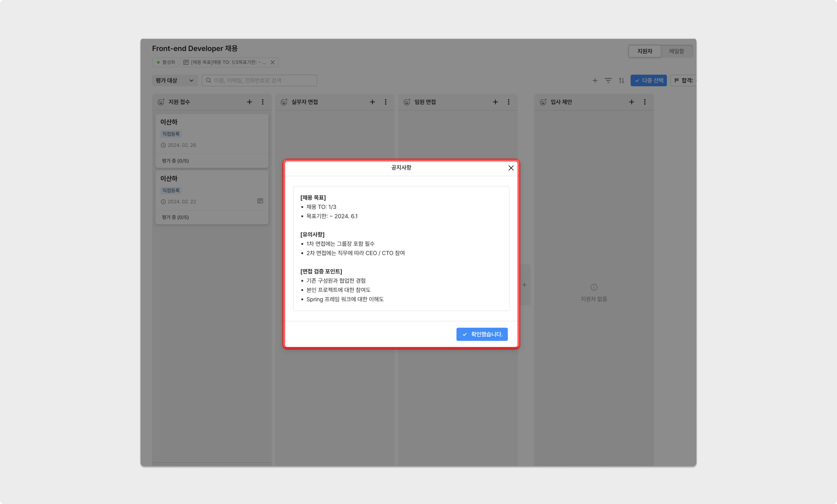Click the 2차 면접 CEO / CTO 참여 line
Viewport: 837px width, 504px height.
355,253
